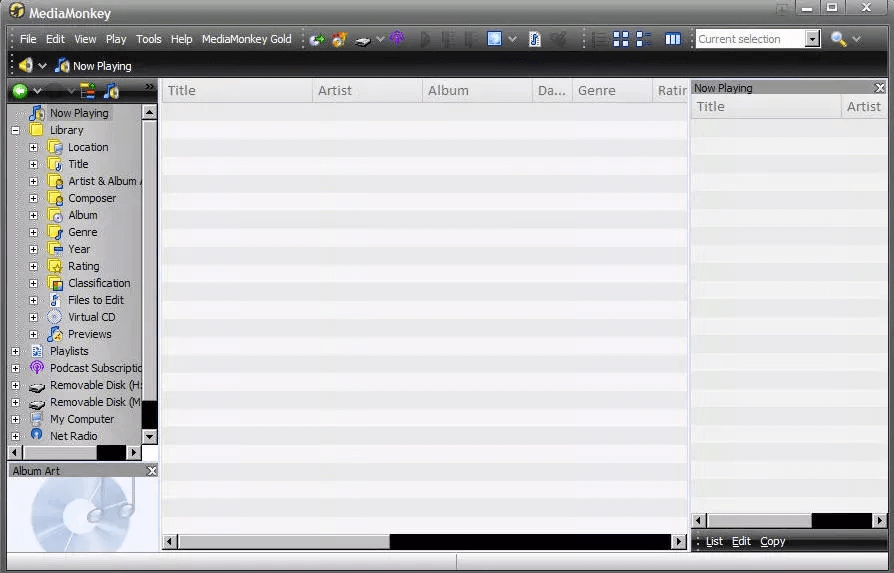Sort main list by Genre column header

[612, 91]
